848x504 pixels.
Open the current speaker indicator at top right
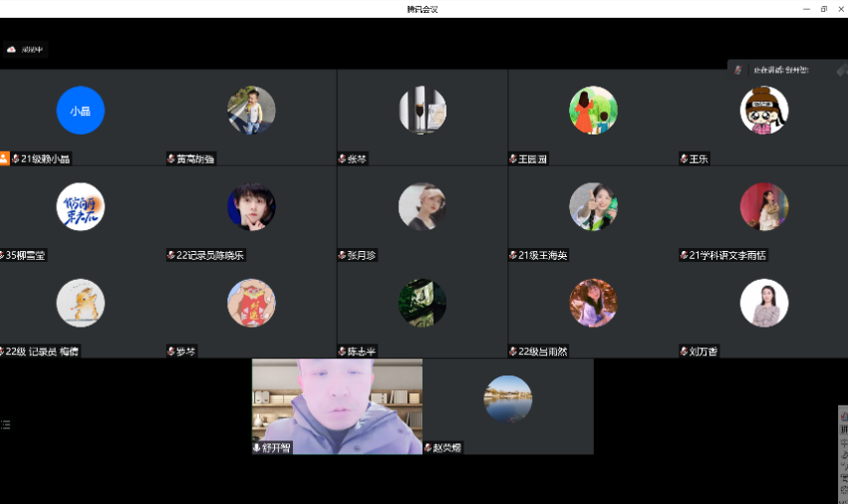[x=777, y=70]
